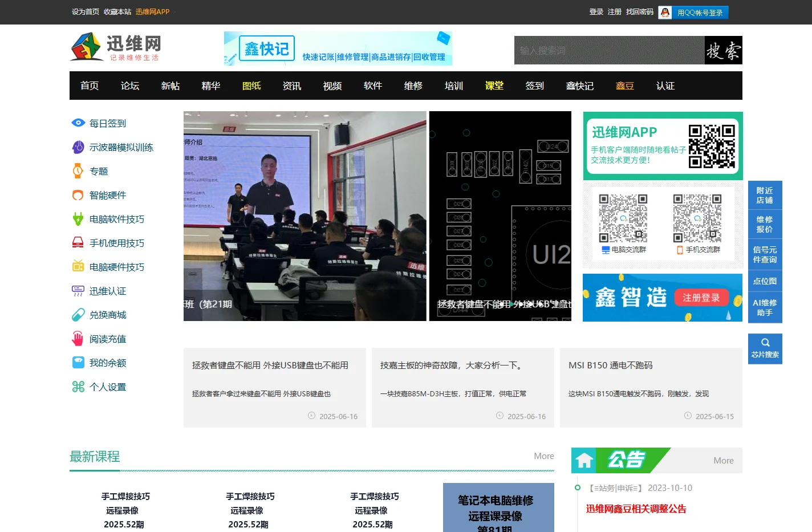Open the 鑫快记 navigation item
The width and height of the screenshot is (812, 532).
580,86
